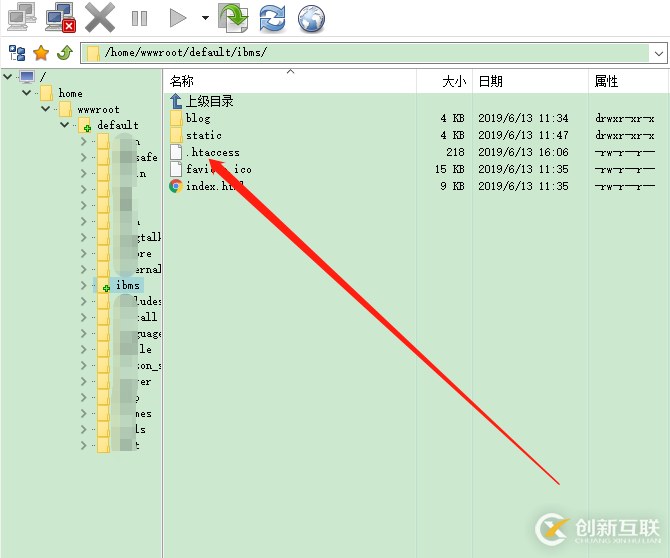This screenshot has width=670, height=558.
Task: Click the orange star favorites icon
Action: coord(41,53)
